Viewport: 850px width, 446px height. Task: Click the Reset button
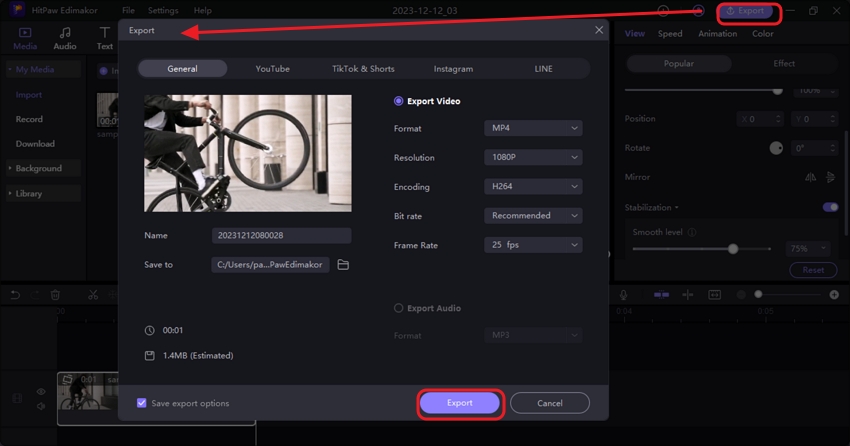(x=813, y=270)
